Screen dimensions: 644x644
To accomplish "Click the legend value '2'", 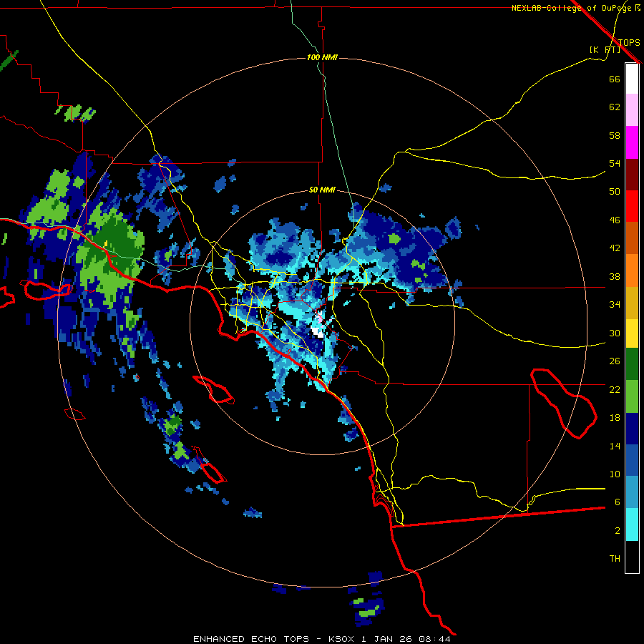I will pos(618,531).
